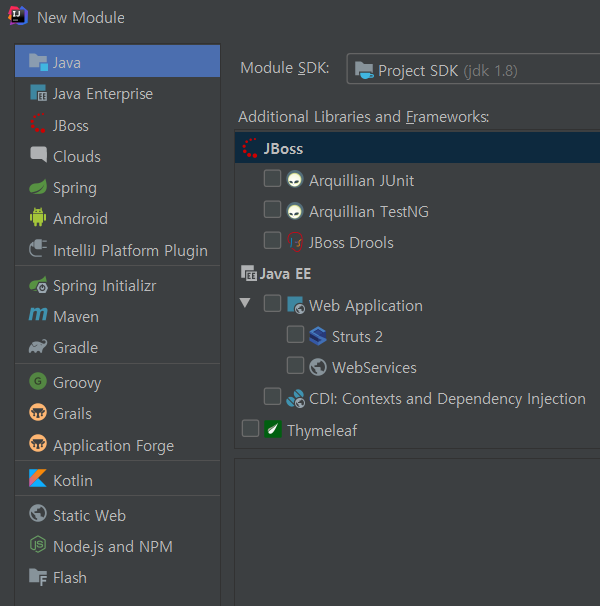Click the Java Enterprise module icon
The height and width of the screenshot is (606, 600).
[x=38, y=93]
